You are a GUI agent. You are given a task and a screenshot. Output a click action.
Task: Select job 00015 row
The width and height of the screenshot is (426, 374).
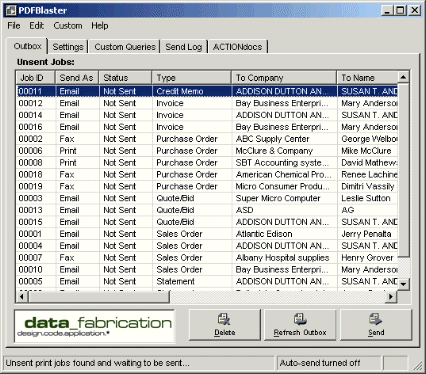207,222
